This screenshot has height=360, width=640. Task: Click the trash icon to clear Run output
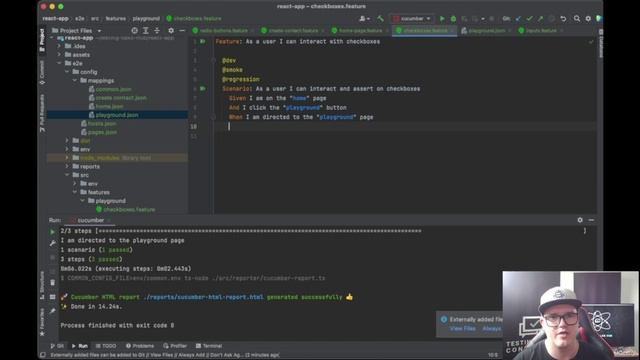tap(52, 282)
